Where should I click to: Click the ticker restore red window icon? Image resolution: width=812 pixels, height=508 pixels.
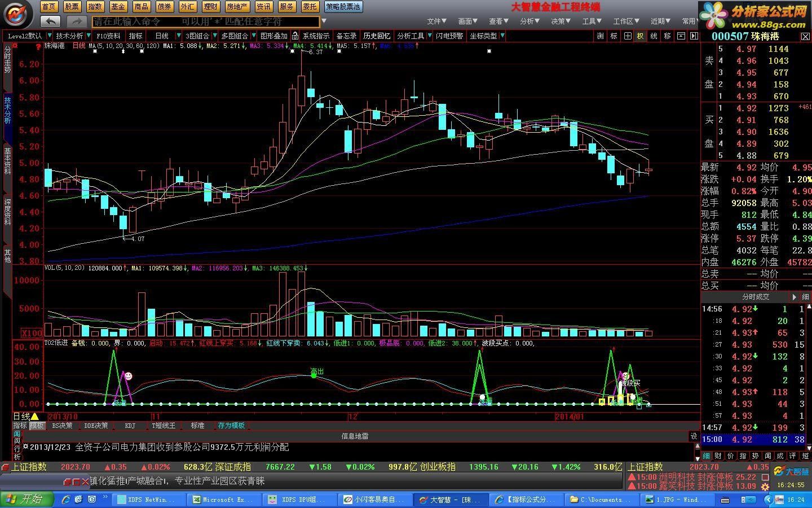[x=68, y=482]
